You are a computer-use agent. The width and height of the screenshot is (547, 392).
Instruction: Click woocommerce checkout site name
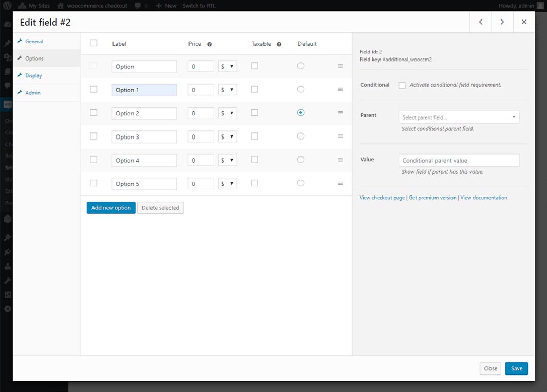coord(92,6)
